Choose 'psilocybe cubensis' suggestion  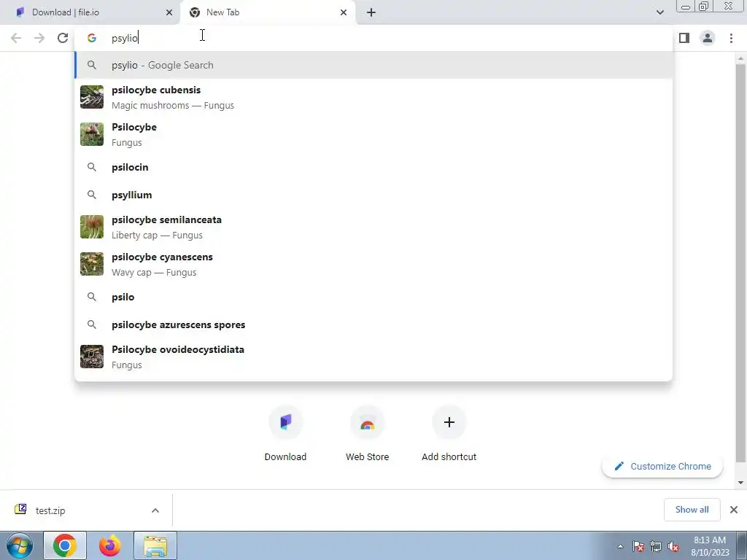tap(373, 97)
